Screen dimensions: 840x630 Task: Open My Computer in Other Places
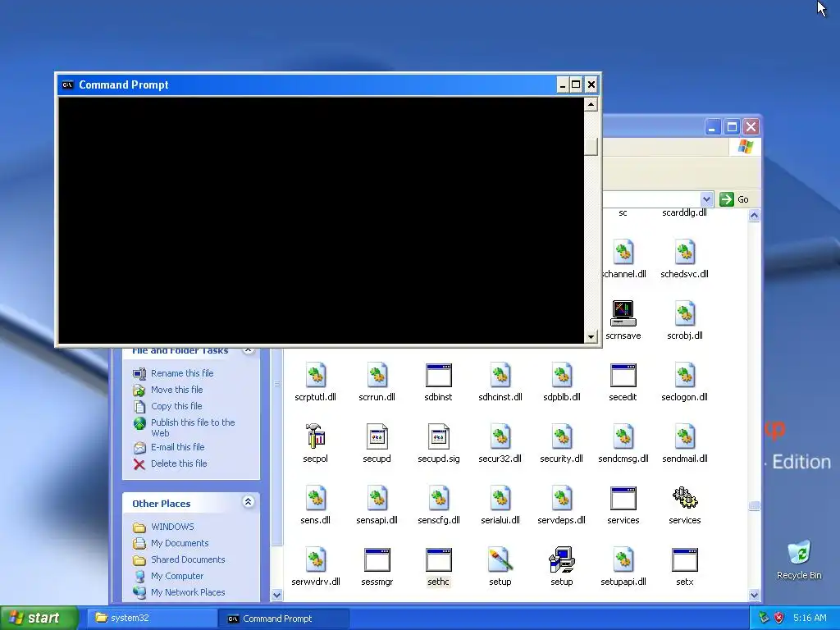[x=177, y=576]
